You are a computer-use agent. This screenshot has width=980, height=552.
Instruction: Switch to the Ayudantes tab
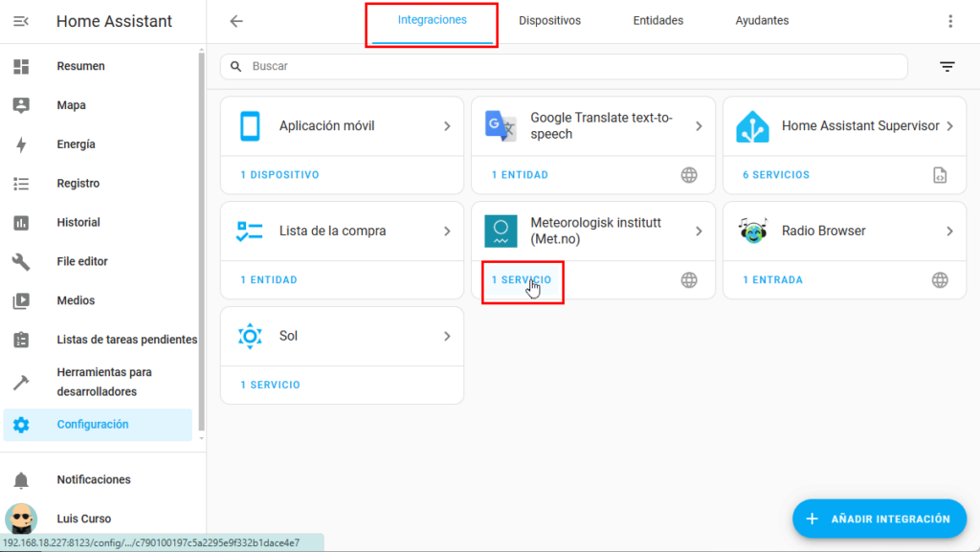click(x=762, y=21)
